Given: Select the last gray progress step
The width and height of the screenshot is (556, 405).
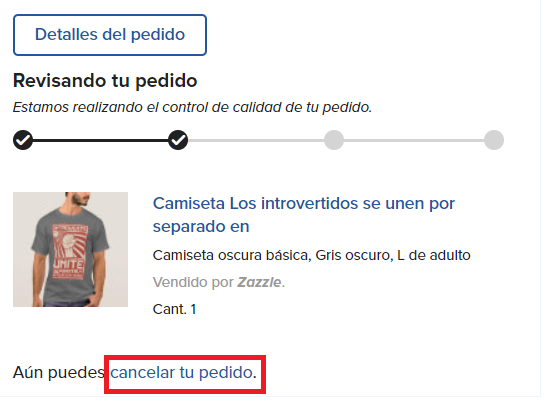Looking at the screenshot, I should [x=494, y=140].
